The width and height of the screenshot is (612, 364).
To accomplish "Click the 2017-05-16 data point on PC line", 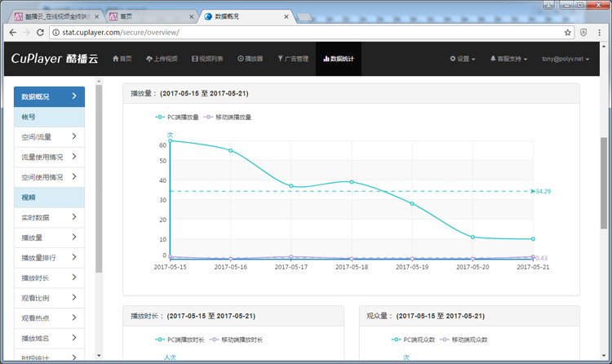I will point(231,150).
